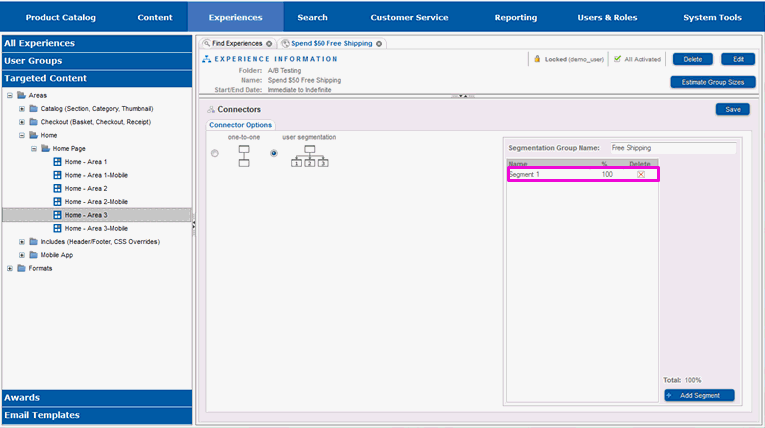Open the Connector Options tab
This screenshot has width=765, height=428.
[241, 125]
